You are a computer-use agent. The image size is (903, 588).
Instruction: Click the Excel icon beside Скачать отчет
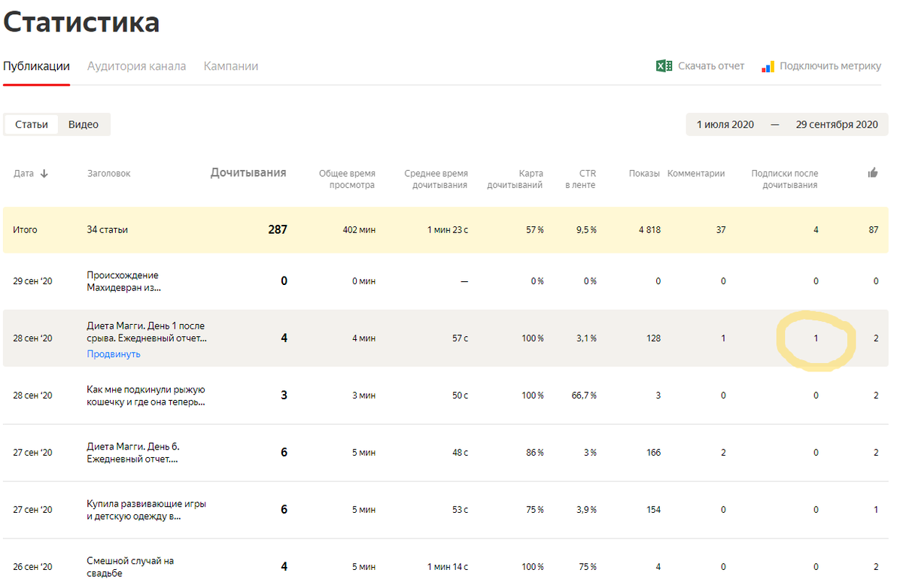click(664, 66)
